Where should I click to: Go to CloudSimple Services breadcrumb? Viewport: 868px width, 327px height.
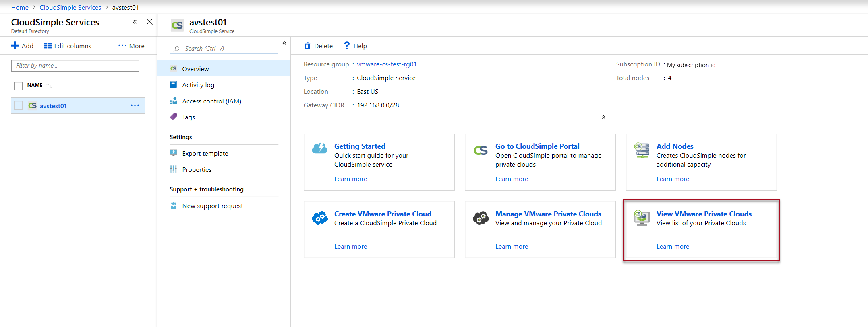(70, 7)
